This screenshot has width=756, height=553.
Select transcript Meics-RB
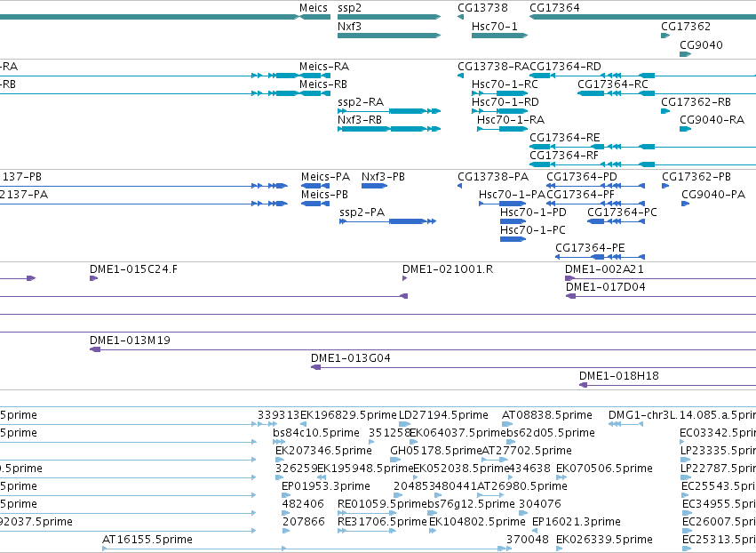323,84
